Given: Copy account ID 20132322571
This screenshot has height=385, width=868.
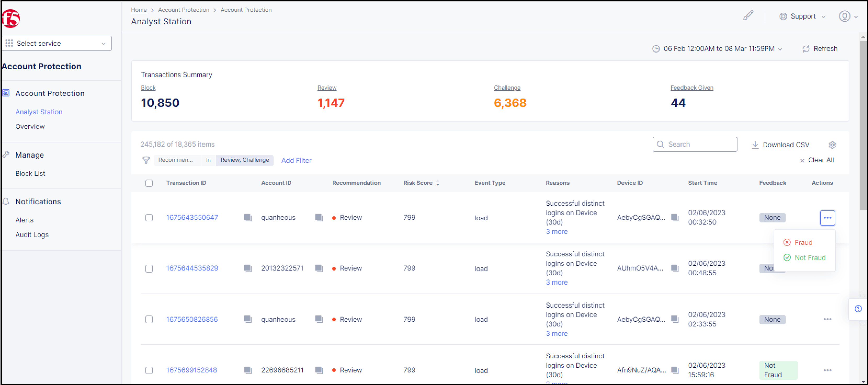Looking at the screenshot, I should [319, 268].
